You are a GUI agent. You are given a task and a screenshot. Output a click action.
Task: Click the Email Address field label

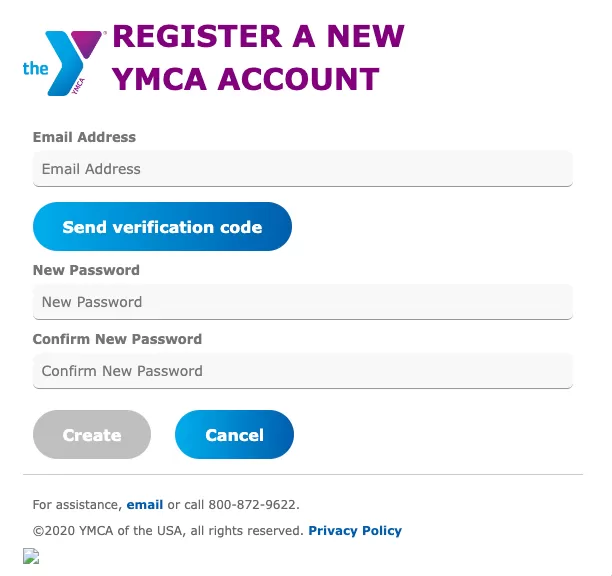[x=84, y=137]
